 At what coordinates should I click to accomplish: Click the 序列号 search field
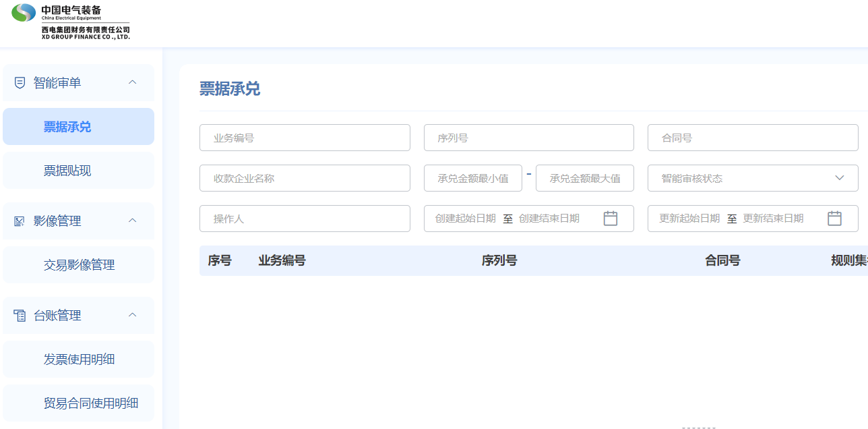(528, 138)
